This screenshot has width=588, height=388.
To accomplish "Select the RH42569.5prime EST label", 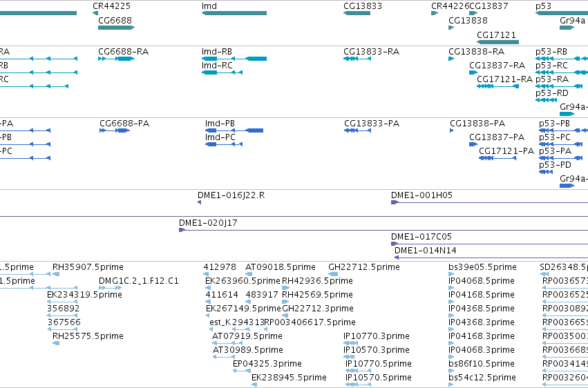I will pyautogui.click(x=317, y=295).
